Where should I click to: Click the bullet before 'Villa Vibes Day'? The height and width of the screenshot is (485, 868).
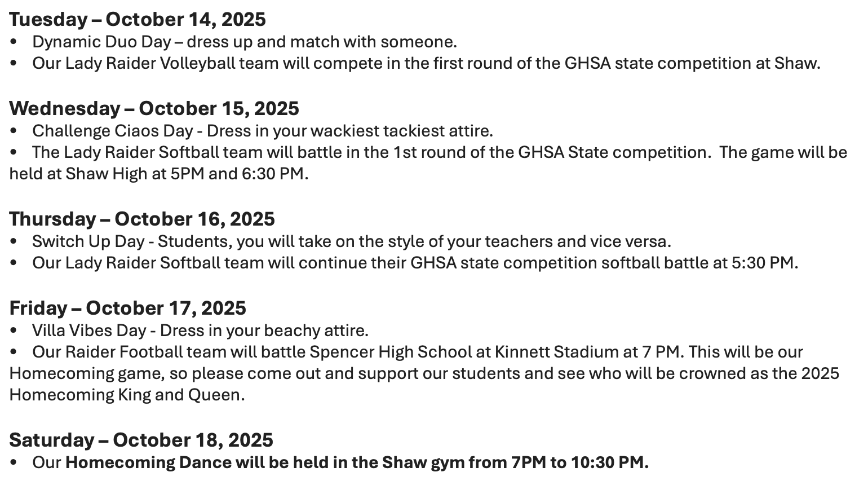[x=14, y=330]
